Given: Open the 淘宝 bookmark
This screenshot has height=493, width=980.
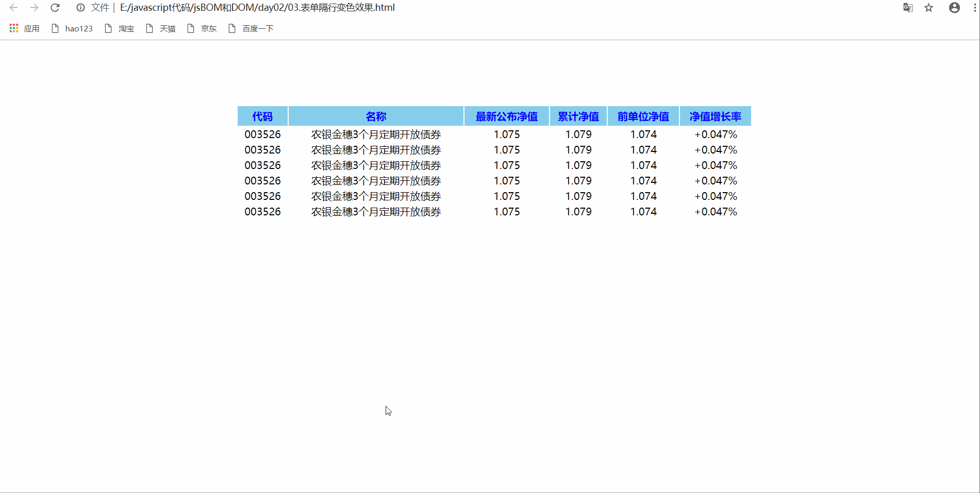Looking at the screenshot, I should point(120,28).
